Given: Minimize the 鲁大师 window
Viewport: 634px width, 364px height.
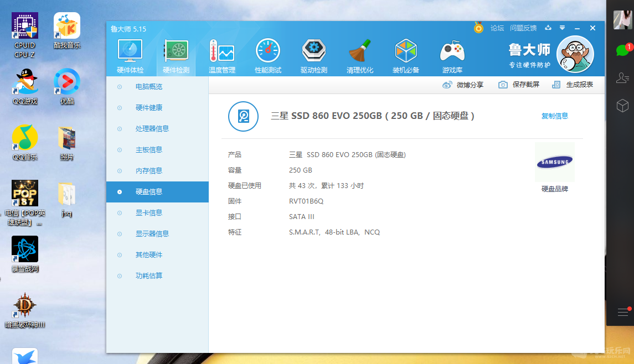Looking at the screenshot, I should pyautogui.click(x=577, y=28).
